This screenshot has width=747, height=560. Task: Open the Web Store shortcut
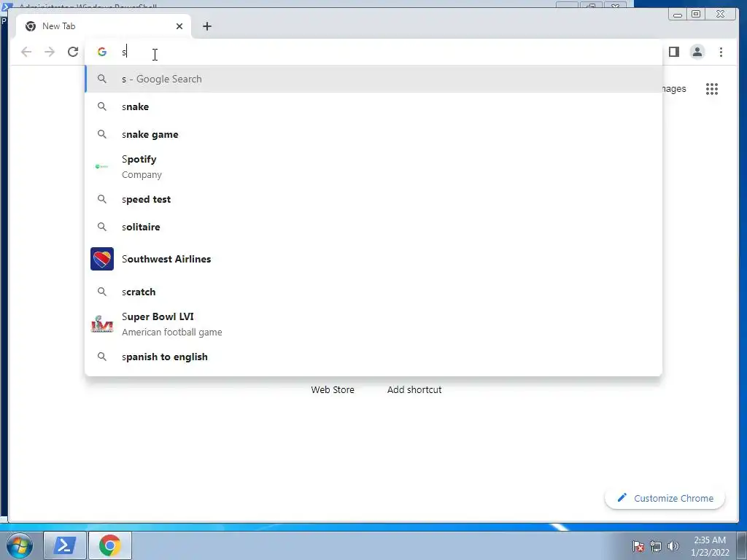[333, 389]
